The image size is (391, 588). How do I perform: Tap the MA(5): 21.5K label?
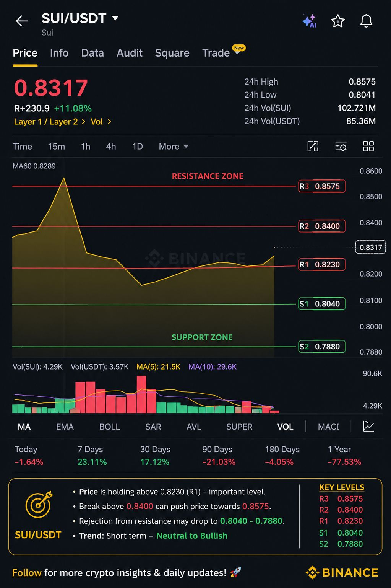pos(158,367)
